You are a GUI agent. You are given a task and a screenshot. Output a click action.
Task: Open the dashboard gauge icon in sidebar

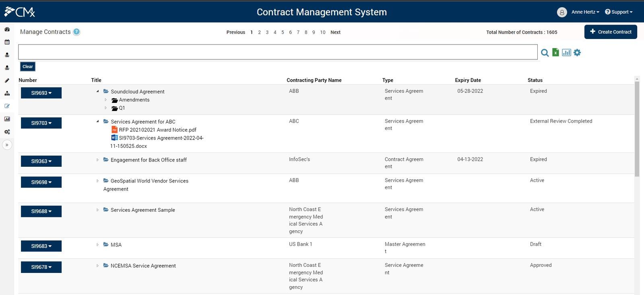pyautogui.click(x=7, y=29)
